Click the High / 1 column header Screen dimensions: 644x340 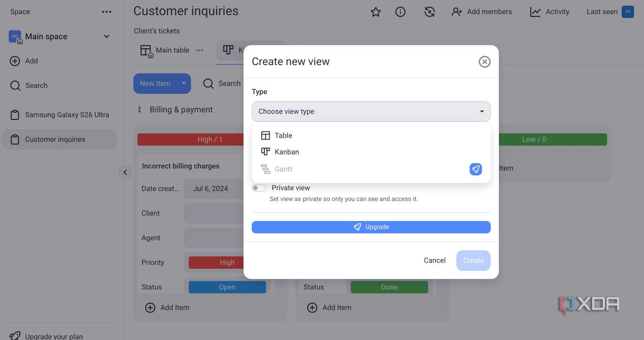pos(190,139)
